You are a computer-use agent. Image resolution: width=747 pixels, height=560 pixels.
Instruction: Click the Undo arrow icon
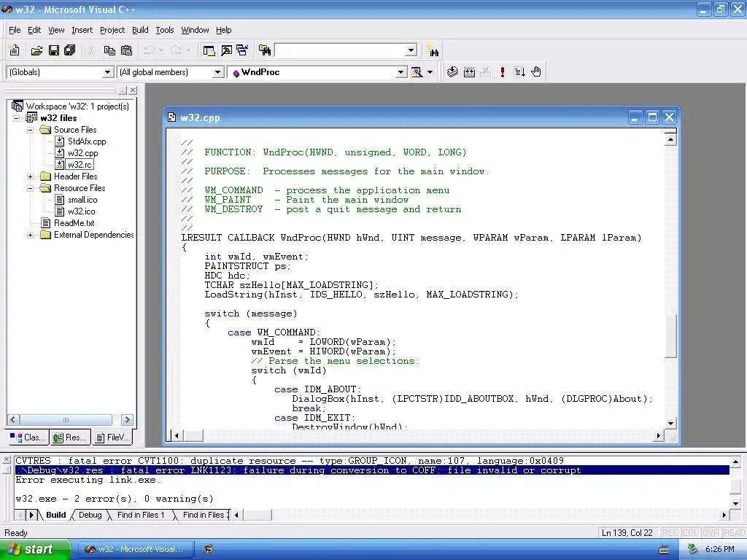click(x=150, y=50)
